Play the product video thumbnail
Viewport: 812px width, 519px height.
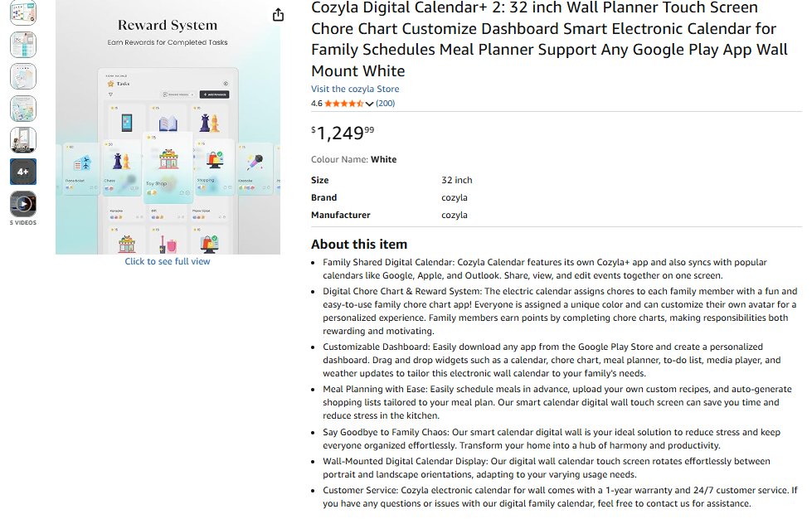click(x=23, y=203)
